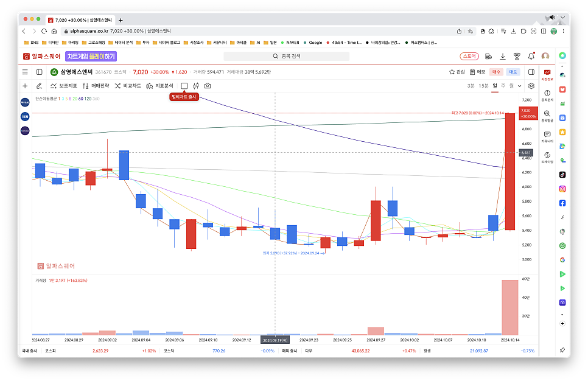Click the 알파스퀘어 logo at top left
Screen dimensions: 588x381
[41, 56]
